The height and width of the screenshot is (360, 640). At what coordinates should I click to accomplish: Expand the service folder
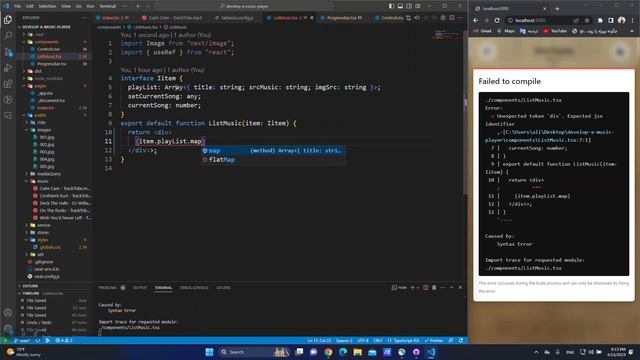click(44, 225)
